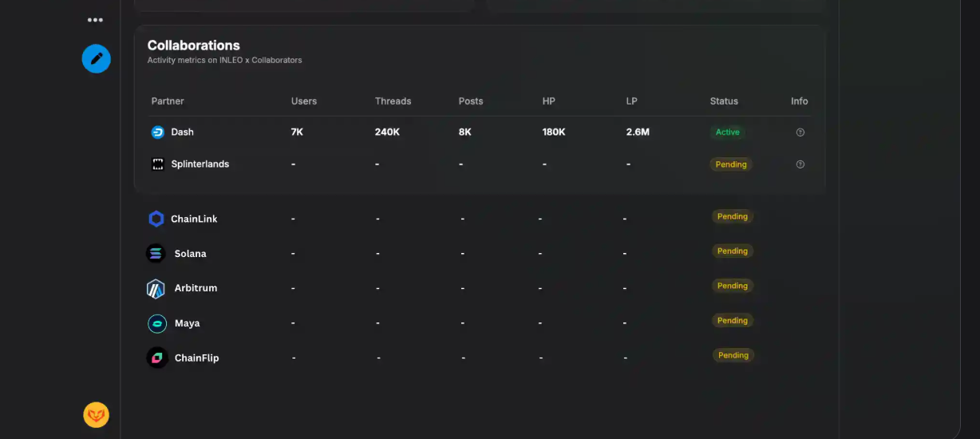
Task: Click the Info column header
Action: pyautogui.click(x=800, y=101)
